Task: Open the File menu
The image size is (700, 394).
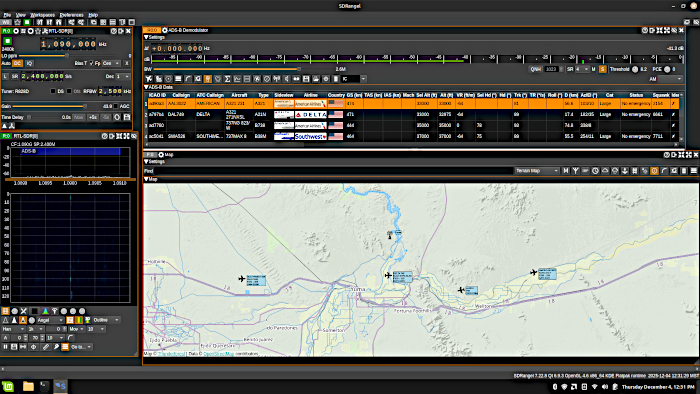Action: (7, 15)
